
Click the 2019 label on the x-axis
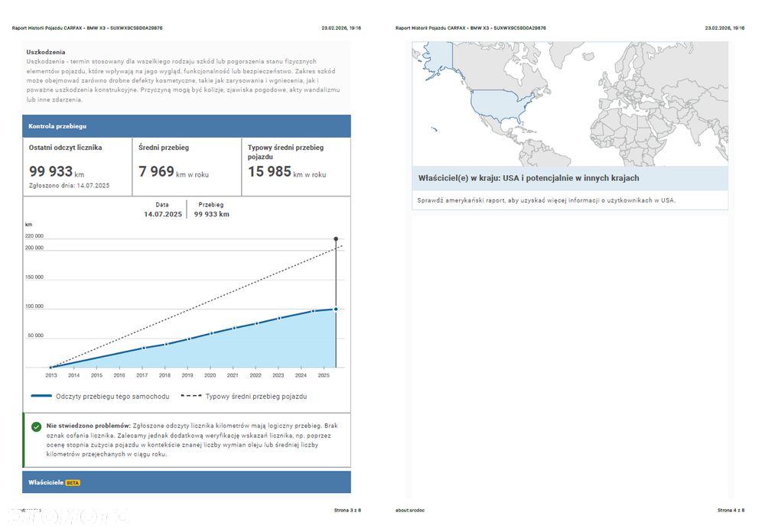pyautogui.click(x=187, y=375)
